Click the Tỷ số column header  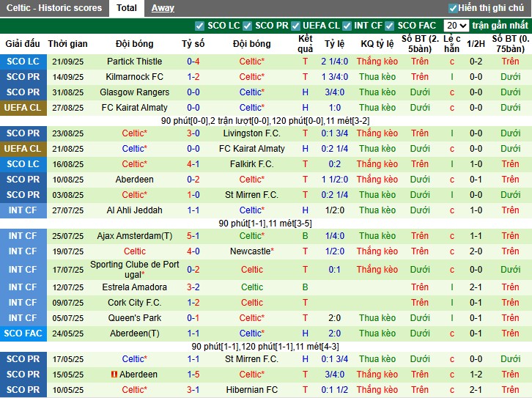pos(193,44)
